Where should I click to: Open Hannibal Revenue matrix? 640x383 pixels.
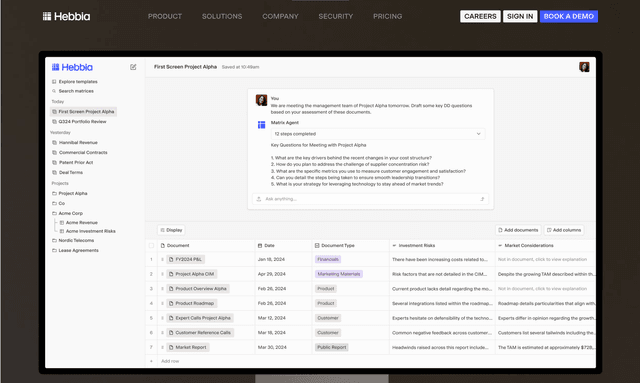(x=75, y=143)
